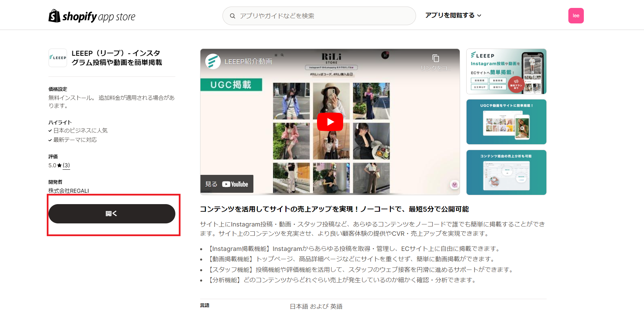Image resolution: width=644 pixels, height=316 pixels.
Task: Click the 開く button
Action: pyautogui.click(x=112, y=214)
